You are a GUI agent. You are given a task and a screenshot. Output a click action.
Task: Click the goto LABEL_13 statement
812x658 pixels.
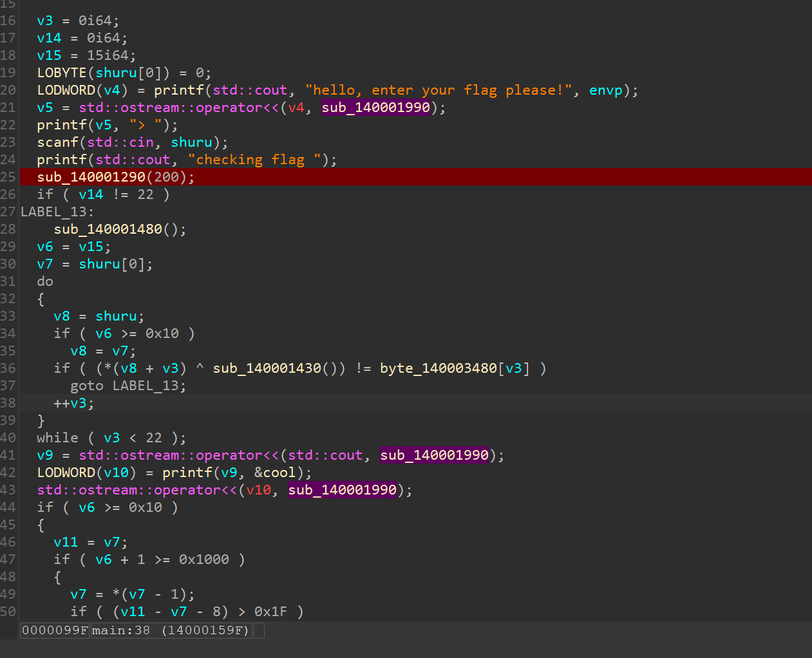pos(127,386)
